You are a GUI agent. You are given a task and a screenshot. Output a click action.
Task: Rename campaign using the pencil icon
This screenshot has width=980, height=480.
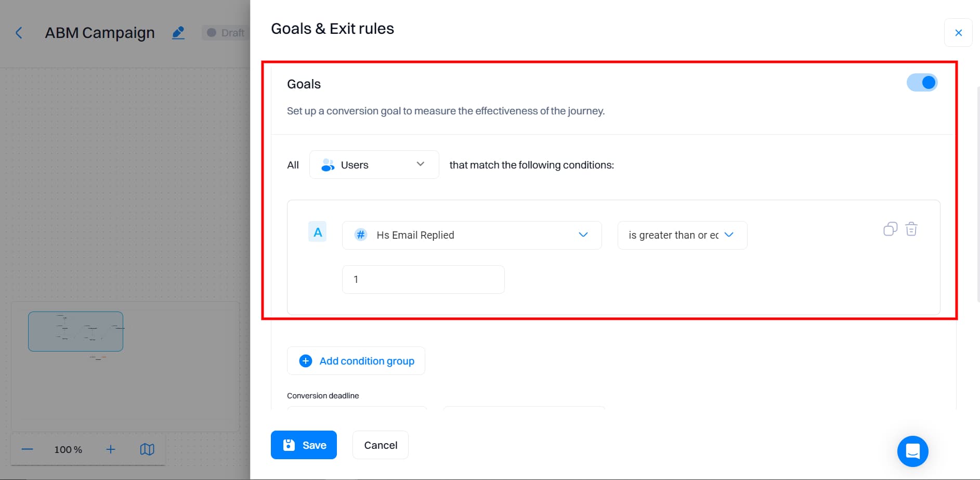178,32
